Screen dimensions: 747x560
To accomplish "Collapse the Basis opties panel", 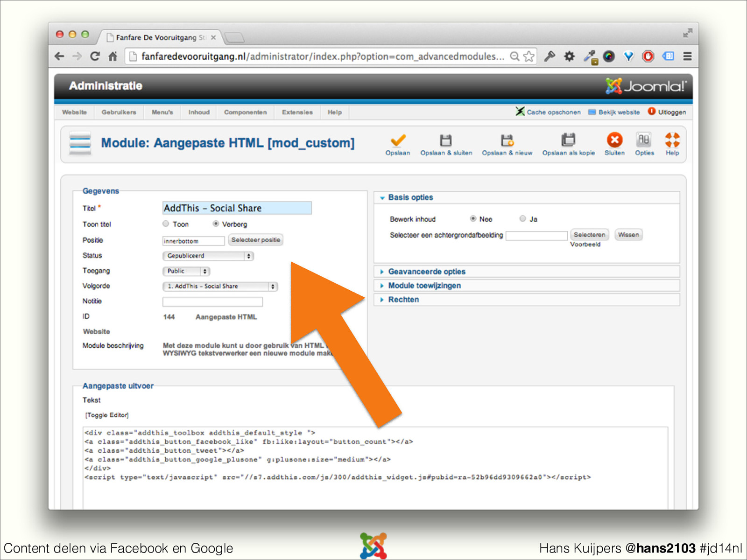I will [527, 197].
